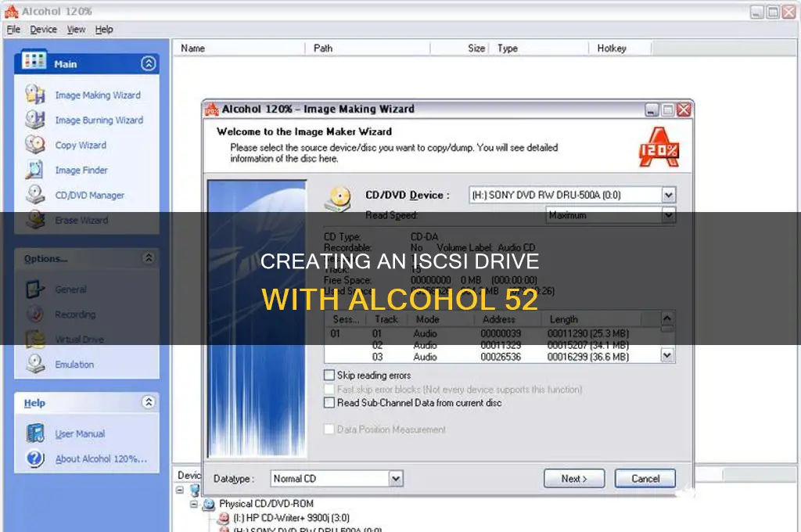Open the Image Finder icon
The width and height of the screenshot is (801, 532).
(x=35, y=170)
